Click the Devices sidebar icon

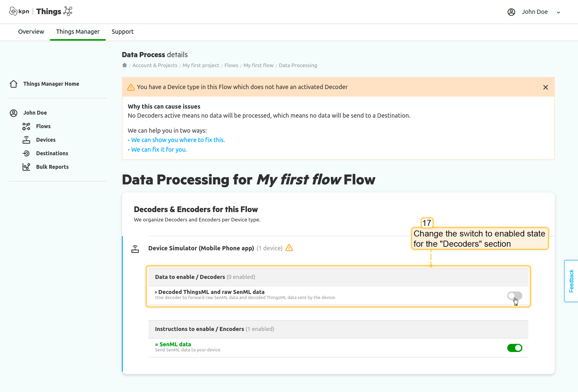[26, 140]
